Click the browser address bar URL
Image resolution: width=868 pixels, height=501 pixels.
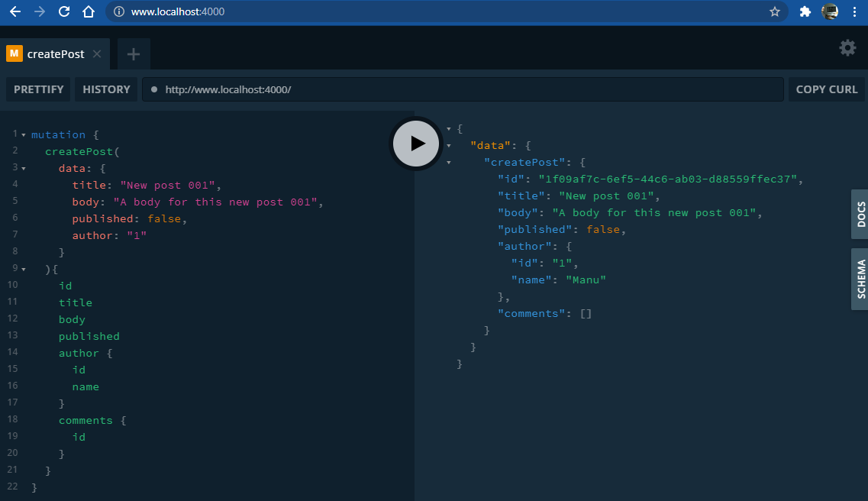pos(178,11)
